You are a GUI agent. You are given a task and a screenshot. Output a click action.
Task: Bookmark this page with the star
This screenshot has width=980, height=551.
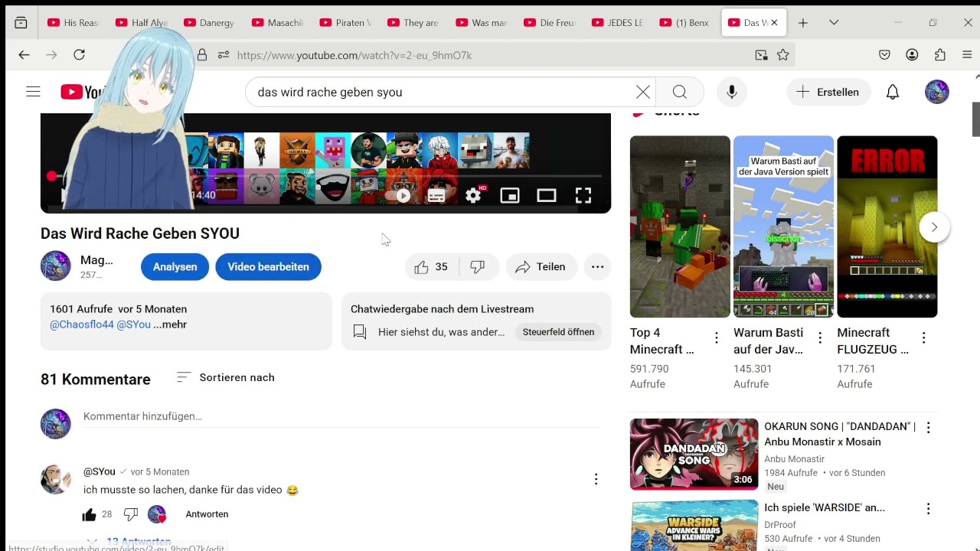point(782,55)
